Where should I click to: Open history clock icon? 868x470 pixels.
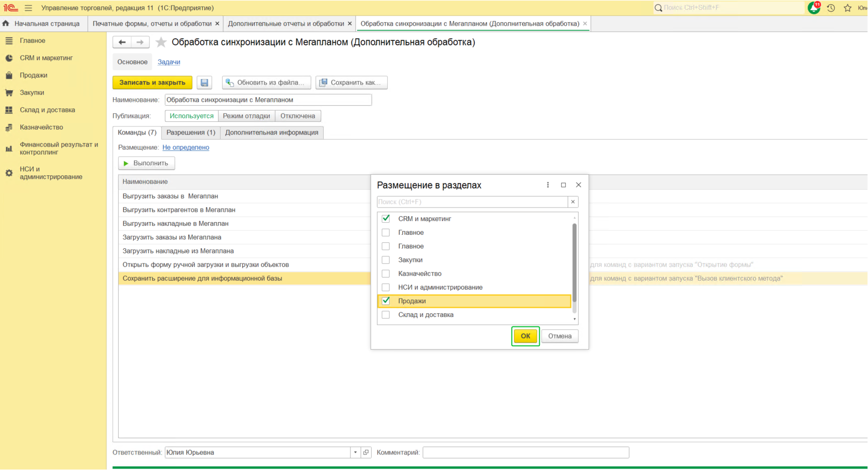click(x=831, y=8)
